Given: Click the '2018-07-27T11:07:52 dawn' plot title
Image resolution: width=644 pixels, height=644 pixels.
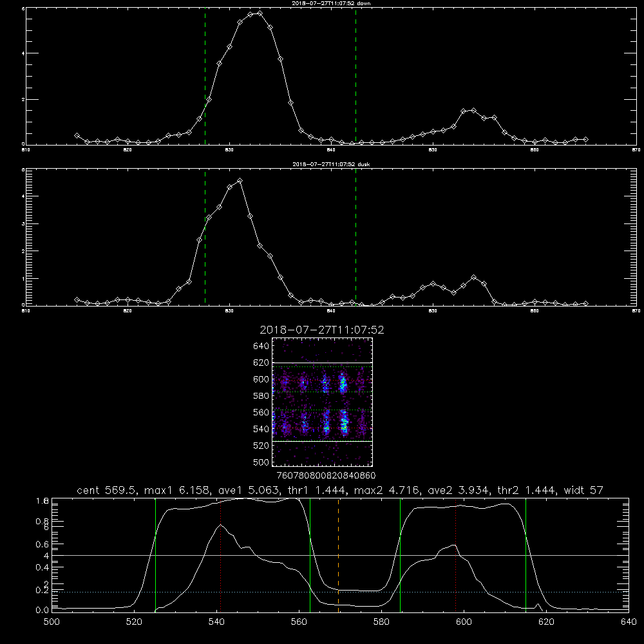Looking at the screenshot, I should tap(331, 3).
